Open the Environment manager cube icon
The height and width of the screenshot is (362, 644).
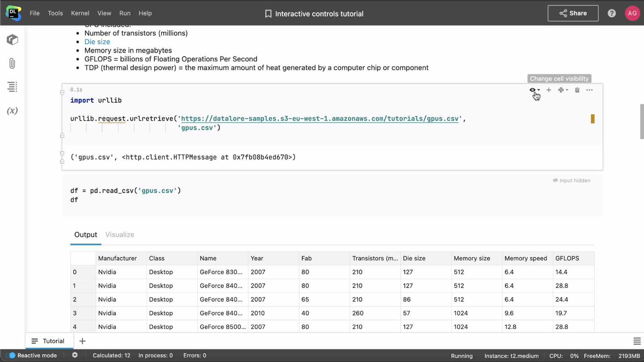[13, 40]
